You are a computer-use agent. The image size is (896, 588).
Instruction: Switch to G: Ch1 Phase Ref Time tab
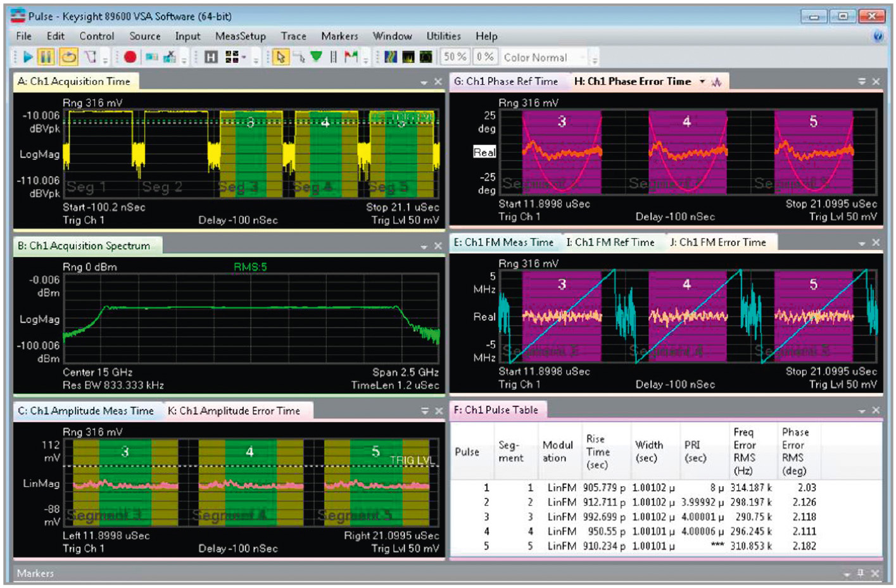(506, 81)
